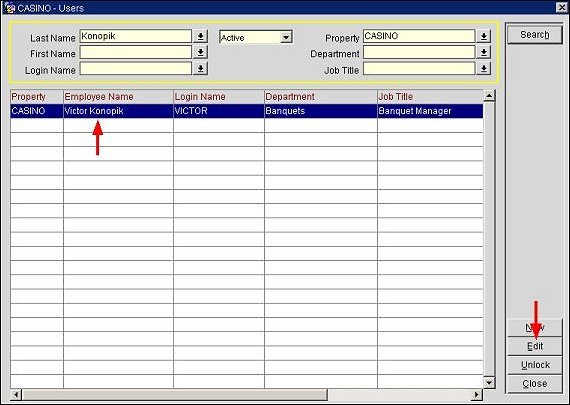Sort by the Property column header
The width and height of the screenshot is (570, 405).
coord(37,97)
